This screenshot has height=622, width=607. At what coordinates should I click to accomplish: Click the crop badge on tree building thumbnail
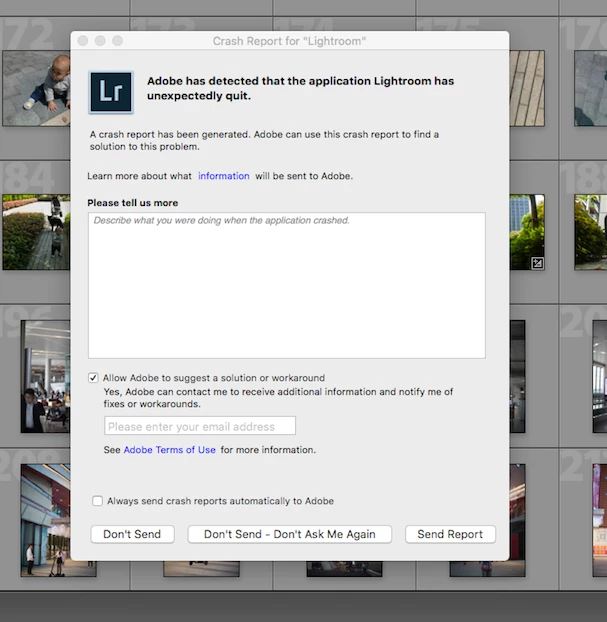[538, 263]
